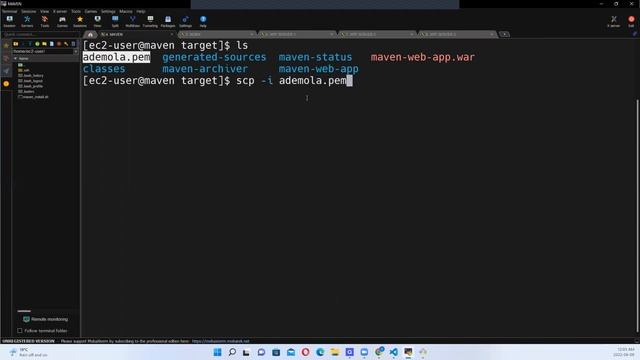Select the .ssh folder in file list
Screen dimensions: 640x360
point(24,70)
